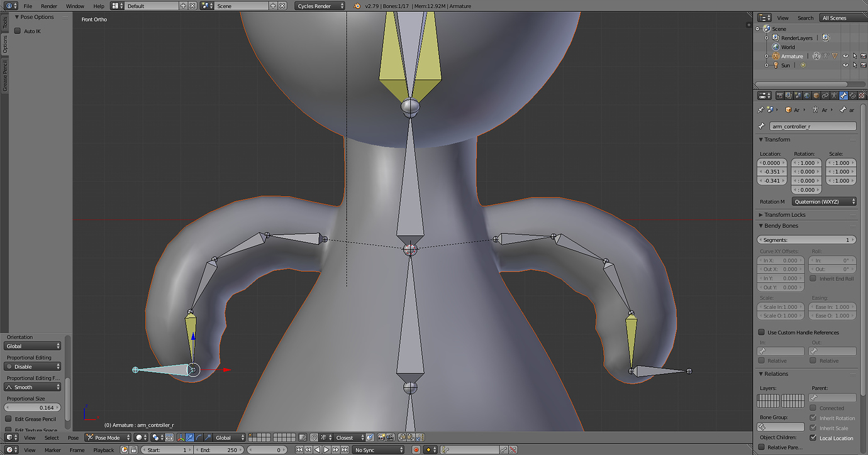This screenshot has height=455, width=868.
Task: Select the translate manipulator arrow icon
Action: (189, 437)
